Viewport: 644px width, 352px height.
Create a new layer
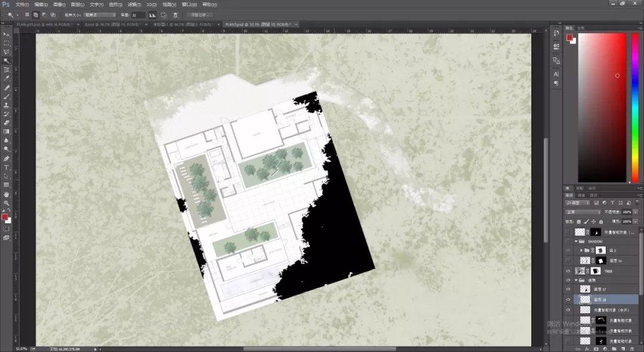tap(624, 349)
